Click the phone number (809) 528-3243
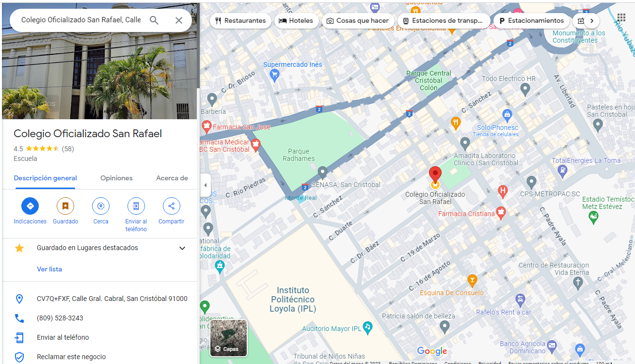This screenshot has height=364, width=635. pos(60,318)
